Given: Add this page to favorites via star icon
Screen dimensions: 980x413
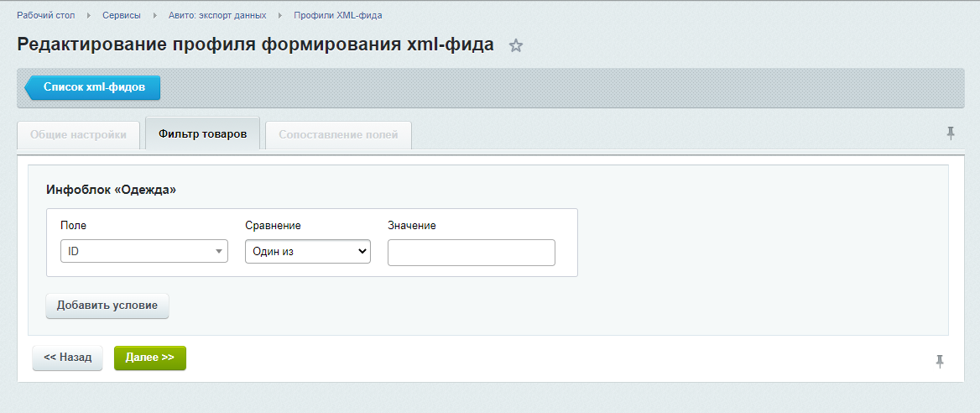Looking at the screenshot, I should click(516, 46).
